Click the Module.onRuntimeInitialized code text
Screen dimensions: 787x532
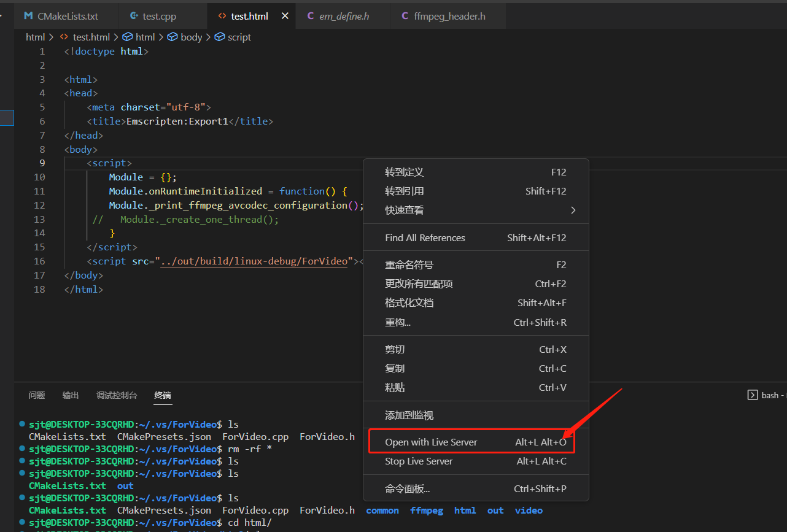[x=185, y=191]
